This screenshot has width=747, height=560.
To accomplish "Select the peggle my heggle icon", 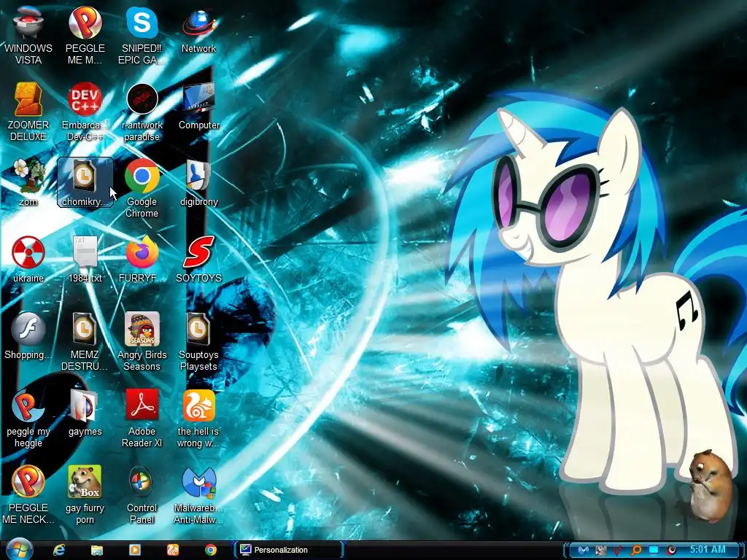I will click(28, 418).
